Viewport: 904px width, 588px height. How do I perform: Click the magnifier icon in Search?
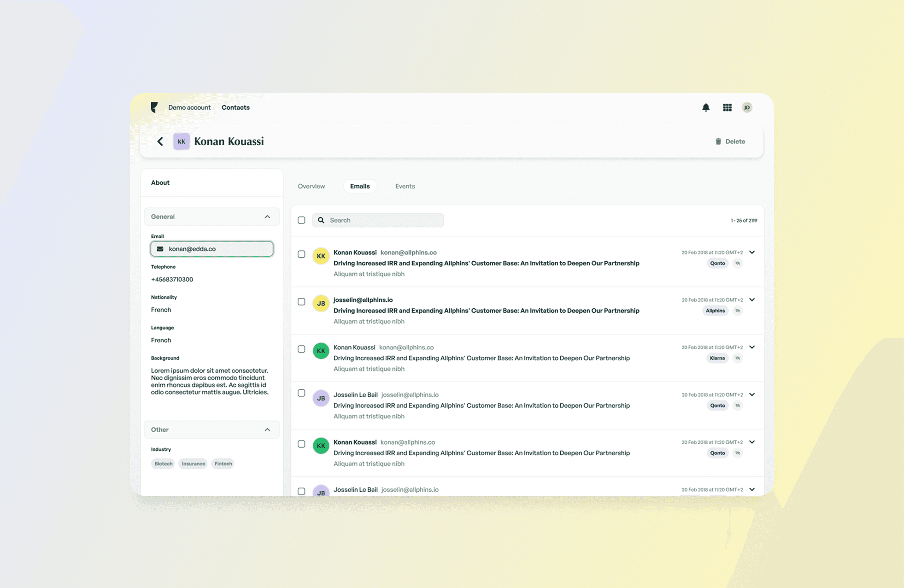321,220
